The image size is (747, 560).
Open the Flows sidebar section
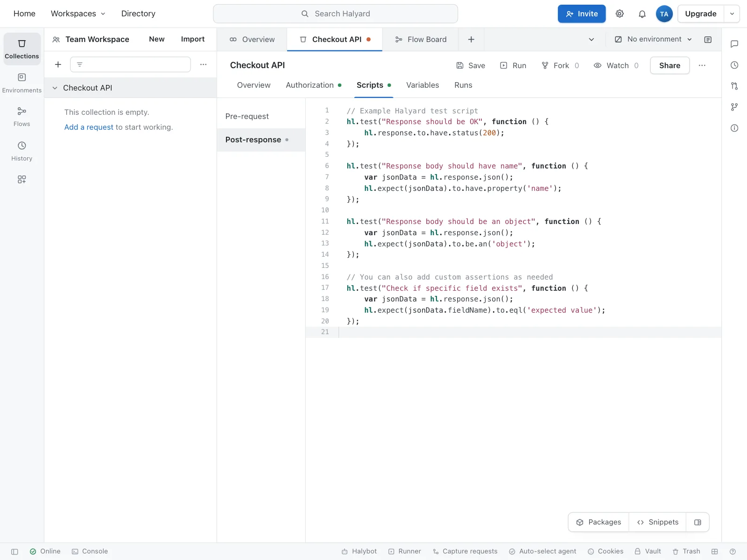[22, 117]
